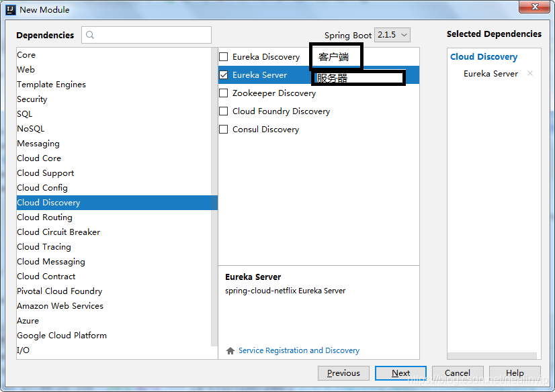The height and width of the screenshot is (392, 555).
Task: Click the home icon beside Service Registration link
Action: (230, 350)
